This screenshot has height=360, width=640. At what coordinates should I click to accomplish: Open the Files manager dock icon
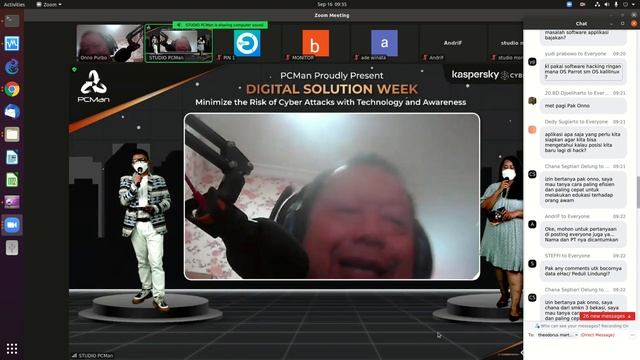click(12, 134)
